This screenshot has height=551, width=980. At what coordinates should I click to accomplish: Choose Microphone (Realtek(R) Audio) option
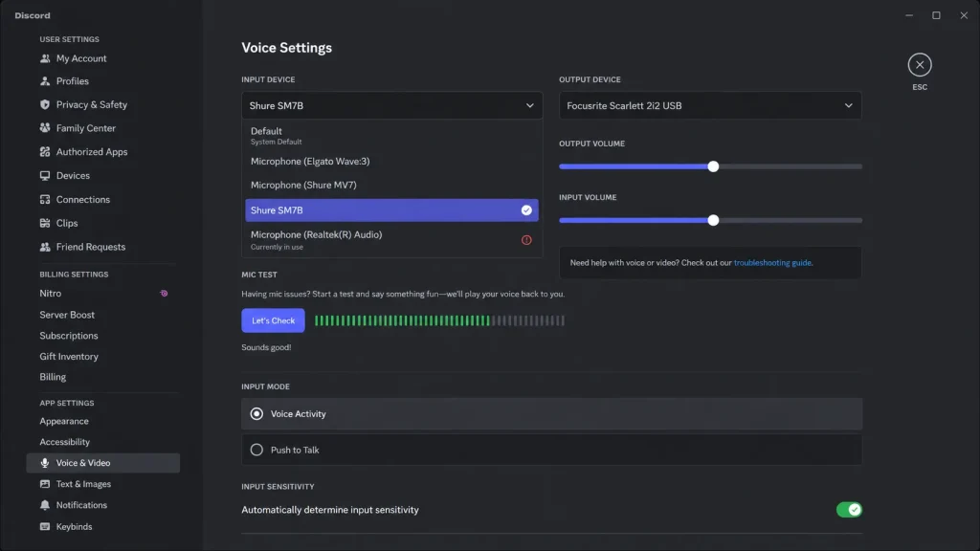391,240
